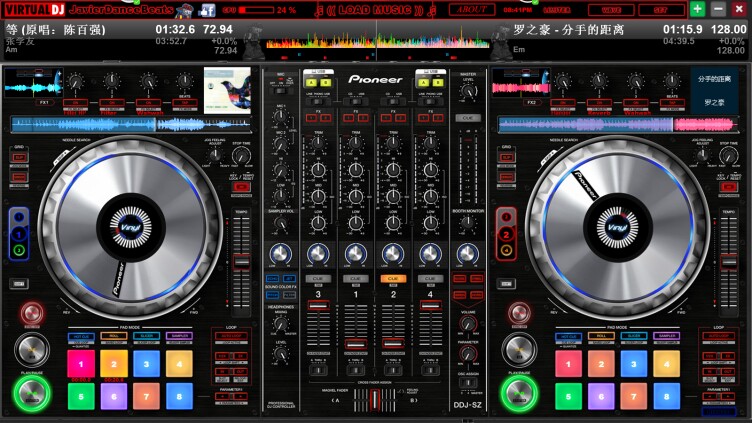Viewport: 752px width, 423px height.
Task: Click the LOAD MUSIC button
Action: click(x=375, y=10)
